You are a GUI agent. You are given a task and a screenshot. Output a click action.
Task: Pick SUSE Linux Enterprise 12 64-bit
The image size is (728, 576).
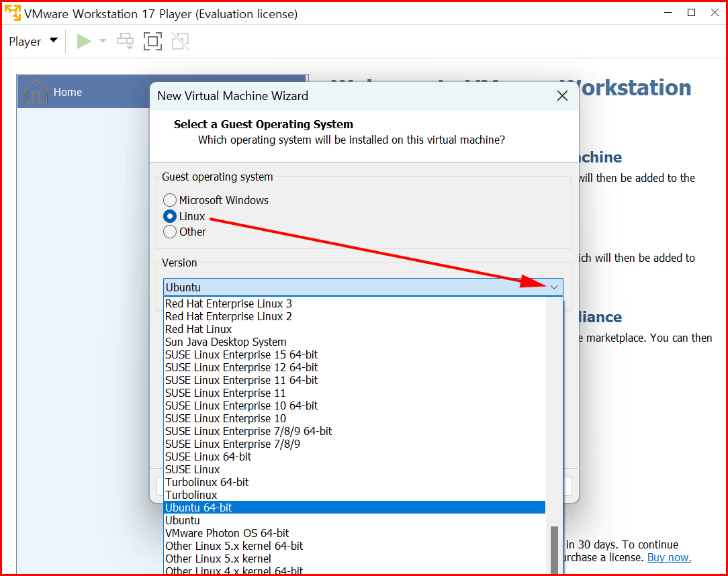[355, 368]
